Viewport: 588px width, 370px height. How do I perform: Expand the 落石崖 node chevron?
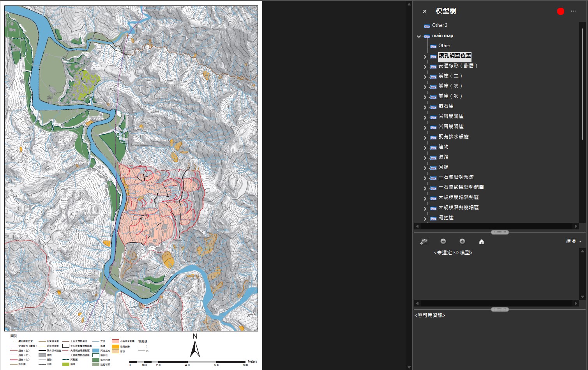[425, 107]
